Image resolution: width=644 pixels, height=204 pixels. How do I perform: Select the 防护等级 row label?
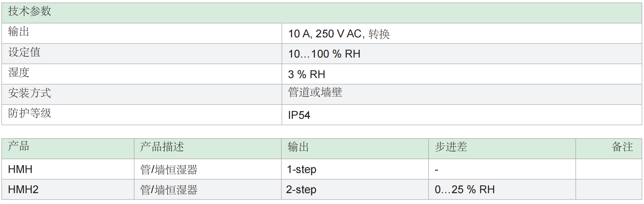[x=30, y=113]
